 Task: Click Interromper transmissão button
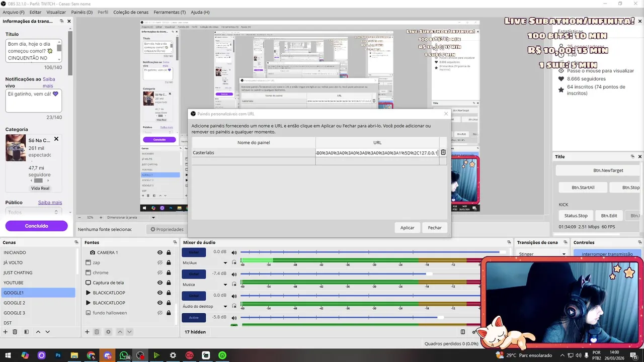click(607, 254)
